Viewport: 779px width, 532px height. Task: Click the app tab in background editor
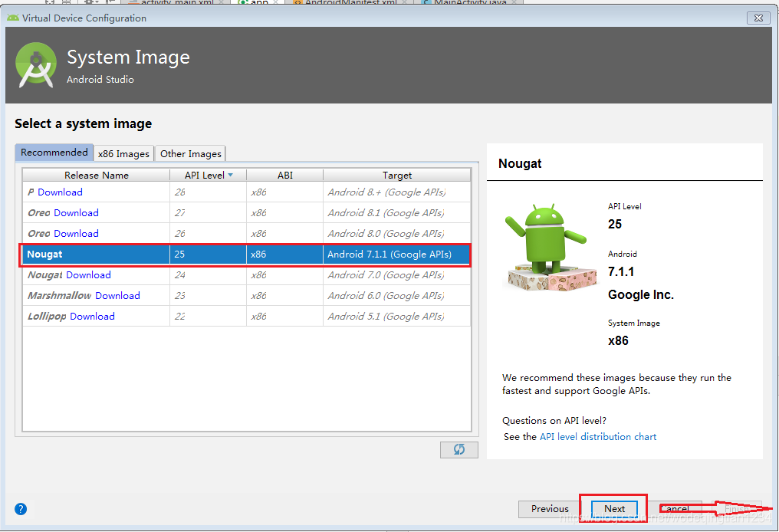tap(258, 2)
